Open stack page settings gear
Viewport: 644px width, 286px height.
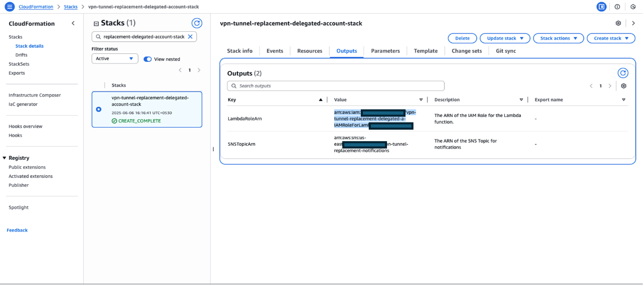point(618,23)
